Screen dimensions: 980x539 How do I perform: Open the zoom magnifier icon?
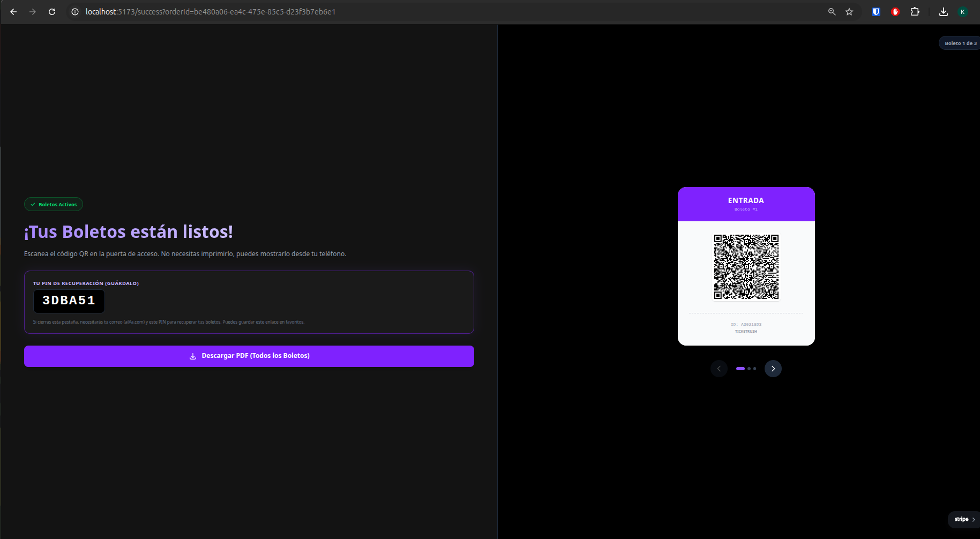[x=832, y=12]
